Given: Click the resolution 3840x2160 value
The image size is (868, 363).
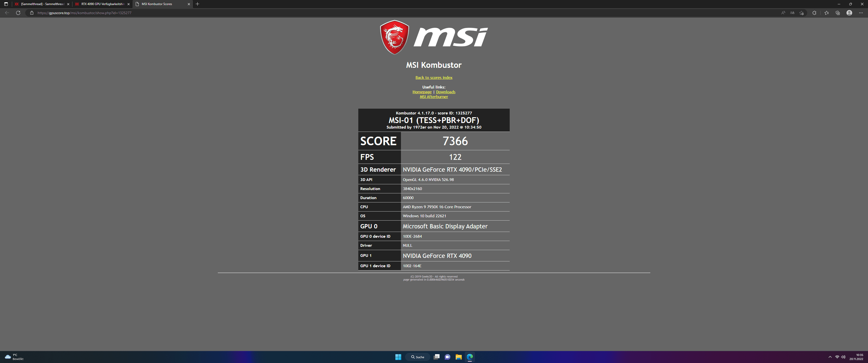Looking at the screenshot, I should tap(412, 189).
